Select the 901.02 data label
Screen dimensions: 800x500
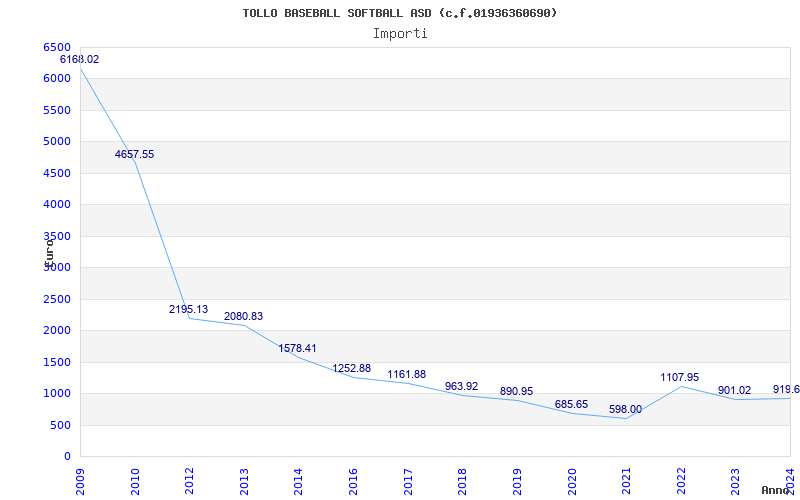pyautogui.click(x=734, y=391)
